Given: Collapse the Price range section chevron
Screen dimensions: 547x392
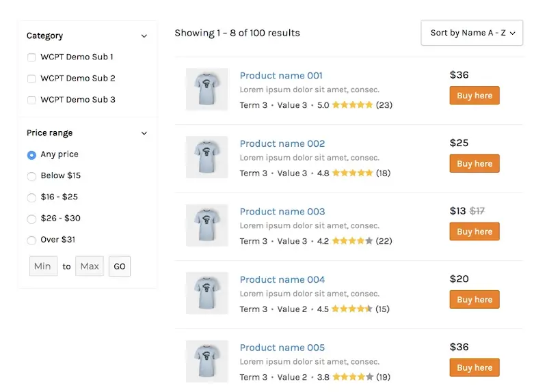Looking at the screenshot, I should coord(144,133).
